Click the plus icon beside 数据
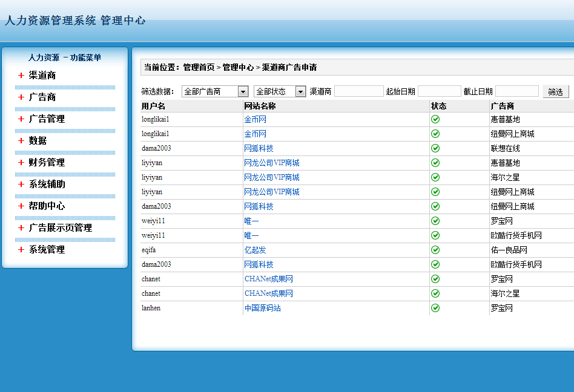 (21, 141)
